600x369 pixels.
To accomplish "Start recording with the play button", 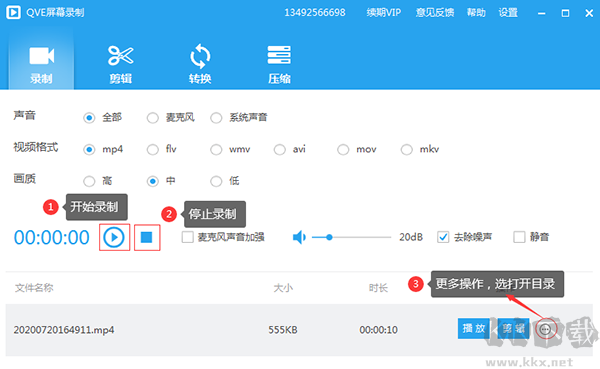I will 114,237.
